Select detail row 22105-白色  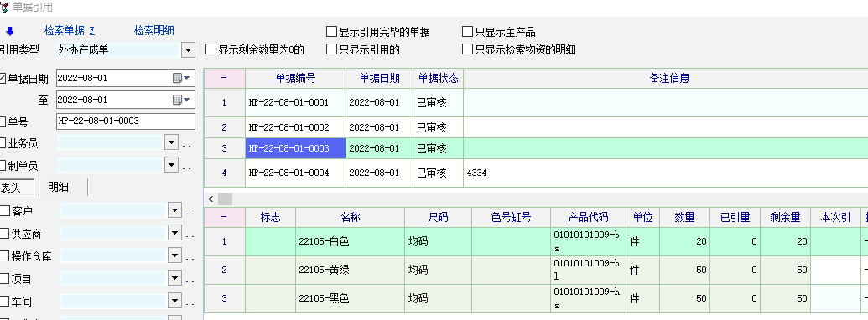pos(536,241)
